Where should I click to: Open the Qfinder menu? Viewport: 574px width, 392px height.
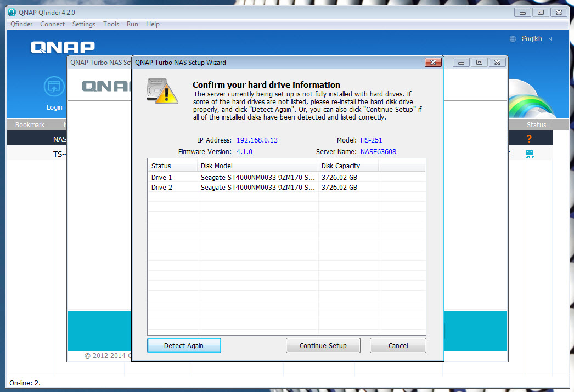[x=21, y=24]
